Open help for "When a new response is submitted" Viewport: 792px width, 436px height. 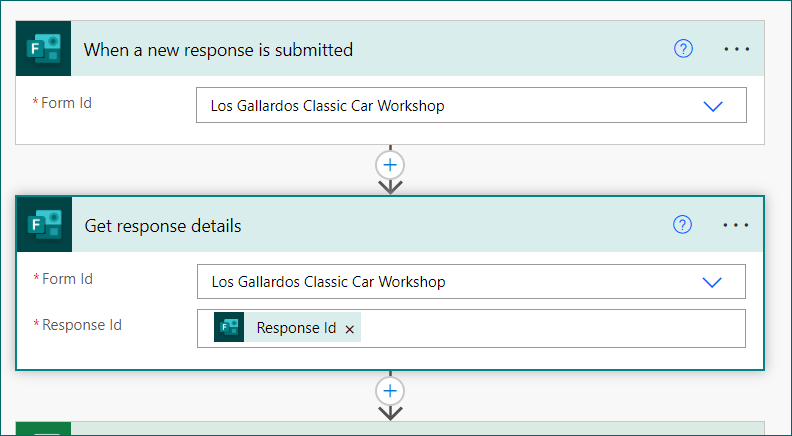pyautogui.click(x=684, y=49)
